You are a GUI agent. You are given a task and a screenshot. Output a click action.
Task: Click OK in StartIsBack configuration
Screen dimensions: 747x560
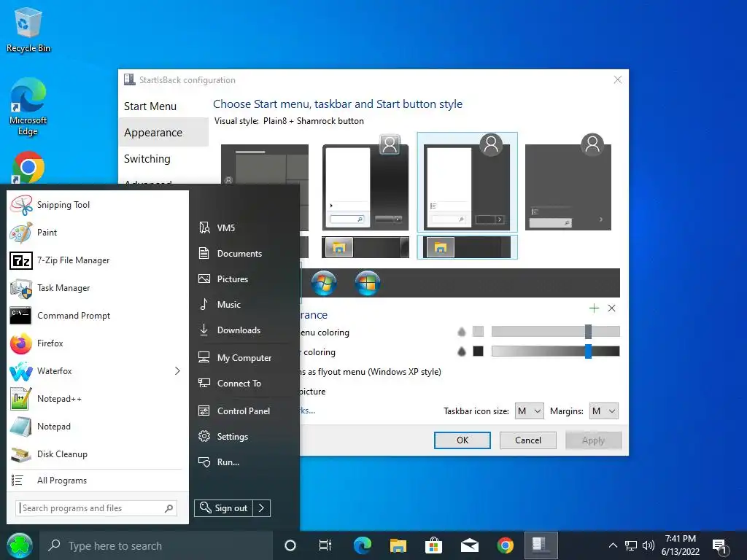pos(462,440)
